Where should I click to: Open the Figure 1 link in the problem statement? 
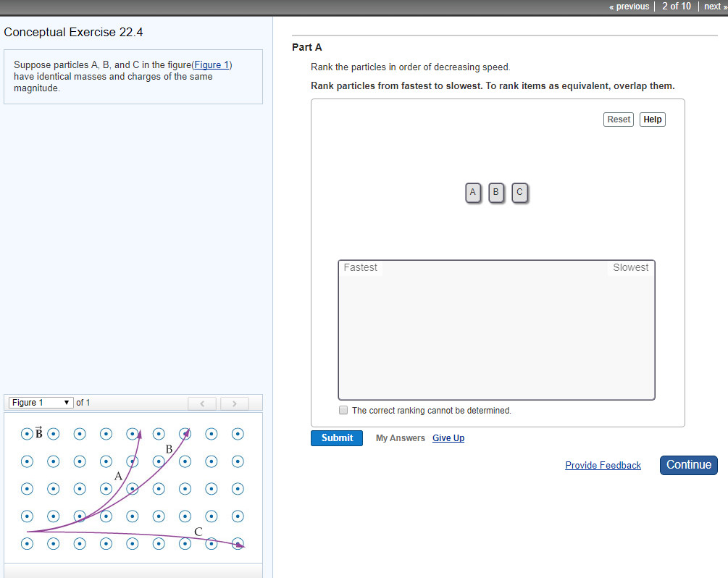click(x=210, y=64)
